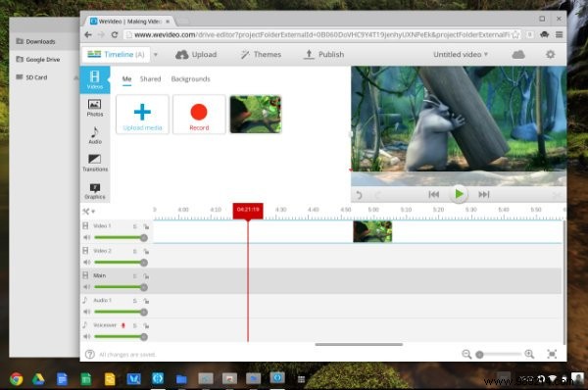
Task: Click the Publish button
Action: (x=323, y=54)
